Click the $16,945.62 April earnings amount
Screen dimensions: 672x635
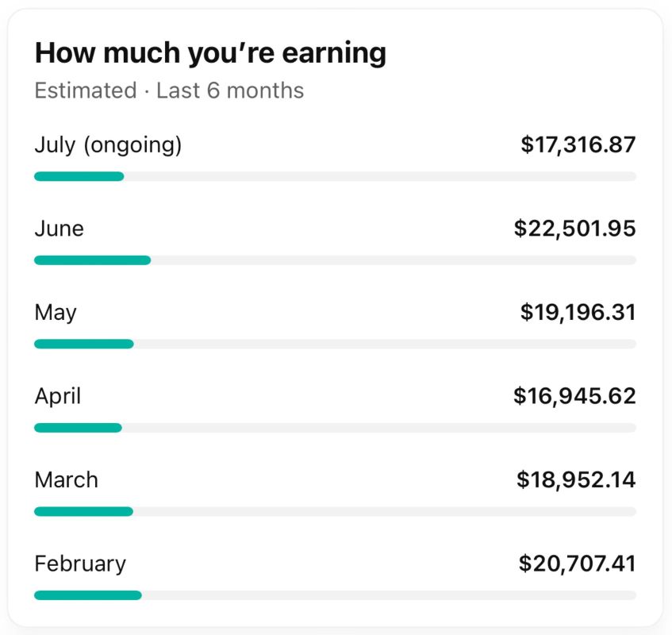click(574, 396)
